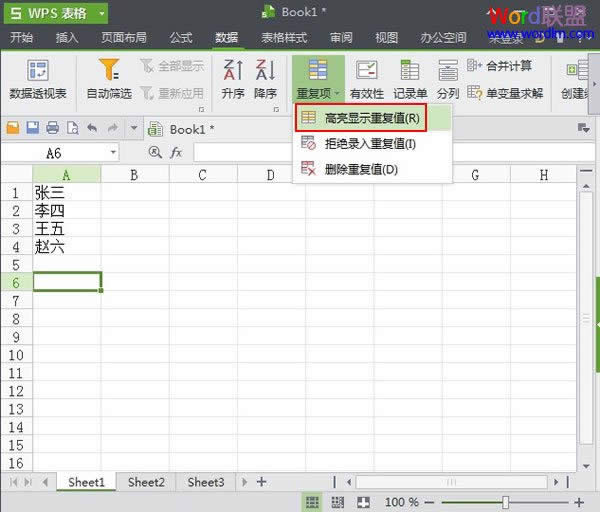Click the zoom slider handle

pyautogui.click(x=505, y=502)
